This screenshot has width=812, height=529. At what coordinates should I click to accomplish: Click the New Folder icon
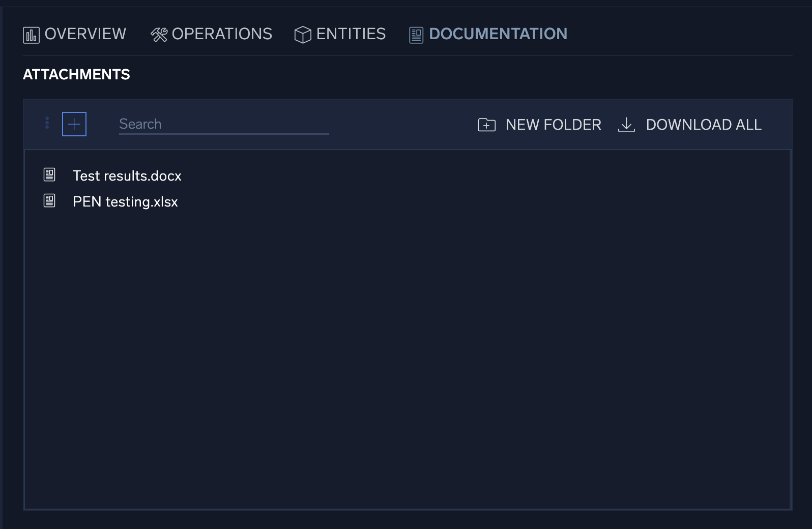point(486,125)
